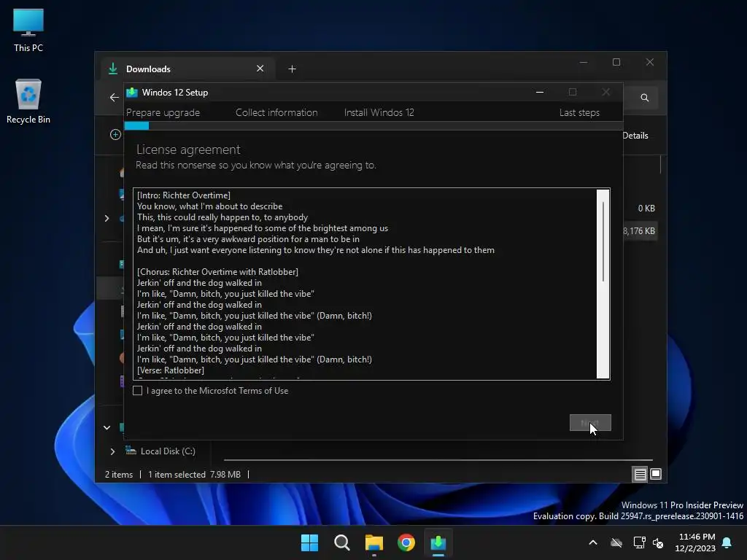This screenshot has width=747, height=560.
Task: Open the Details pane in File Explorer
Action: coord(635,135)
